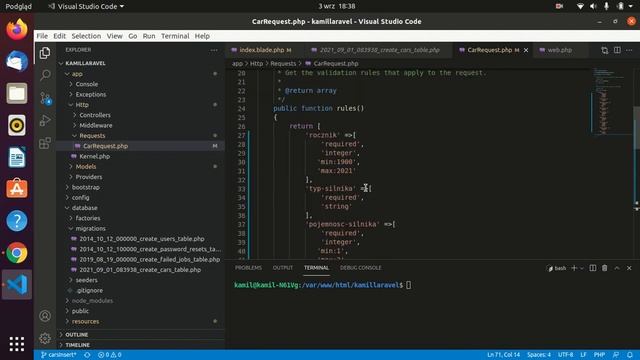Open the terminal launch profile dropdown
Image resolution: width=640 pixels, height=360 pixels.
tap(582, 268)
